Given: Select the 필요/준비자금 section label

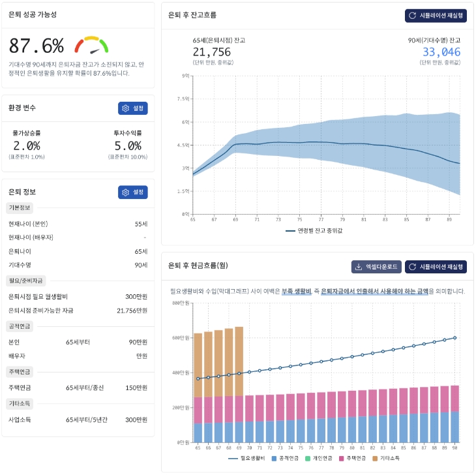Looking at the screenshot, I should [x=24, y=280].
